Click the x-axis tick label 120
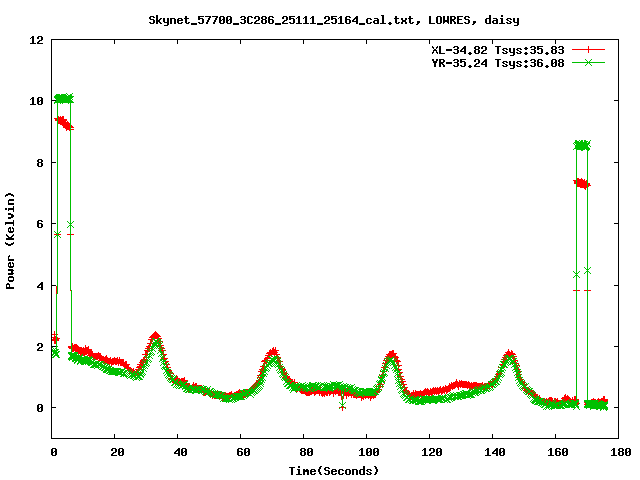 [432, 452]
